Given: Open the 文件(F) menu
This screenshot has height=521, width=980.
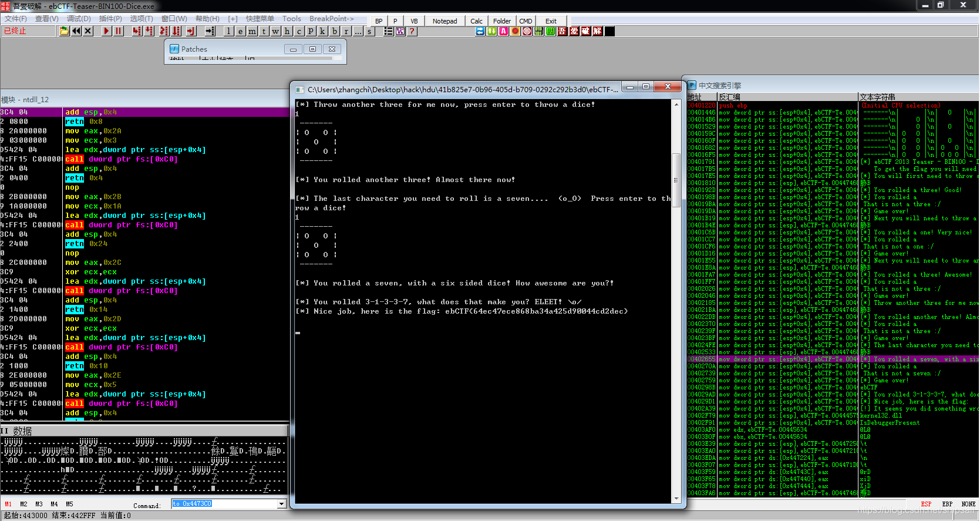Looking at the screenshot, I should pyautogui.click(x=16, y=19).
